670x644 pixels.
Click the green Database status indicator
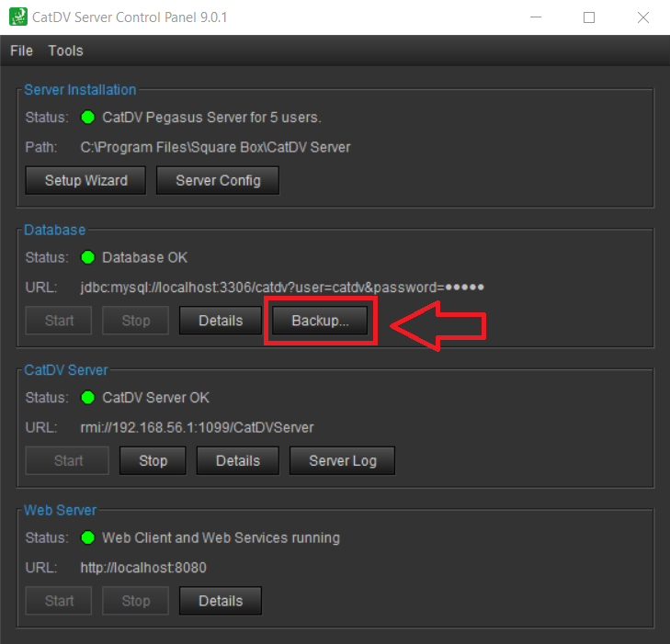pyautogui.click(x=88, y=257)
